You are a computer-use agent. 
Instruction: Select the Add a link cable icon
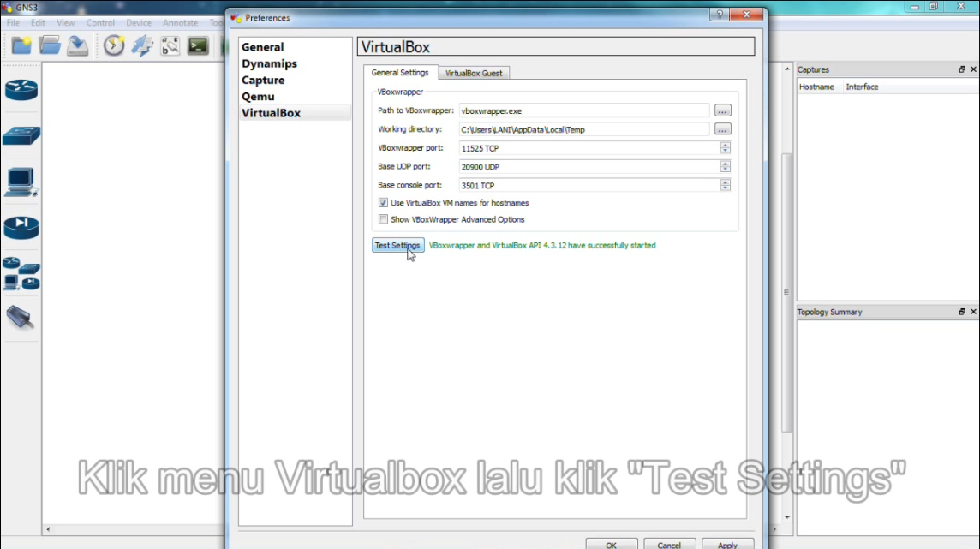(x=20, y=317)
